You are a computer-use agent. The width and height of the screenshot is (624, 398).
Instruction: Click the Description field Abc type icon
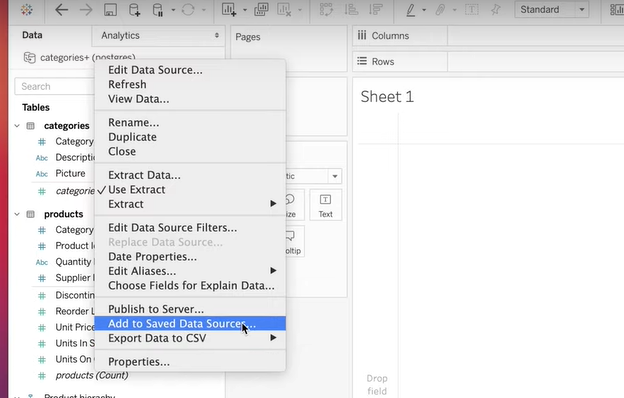point(42,158)
